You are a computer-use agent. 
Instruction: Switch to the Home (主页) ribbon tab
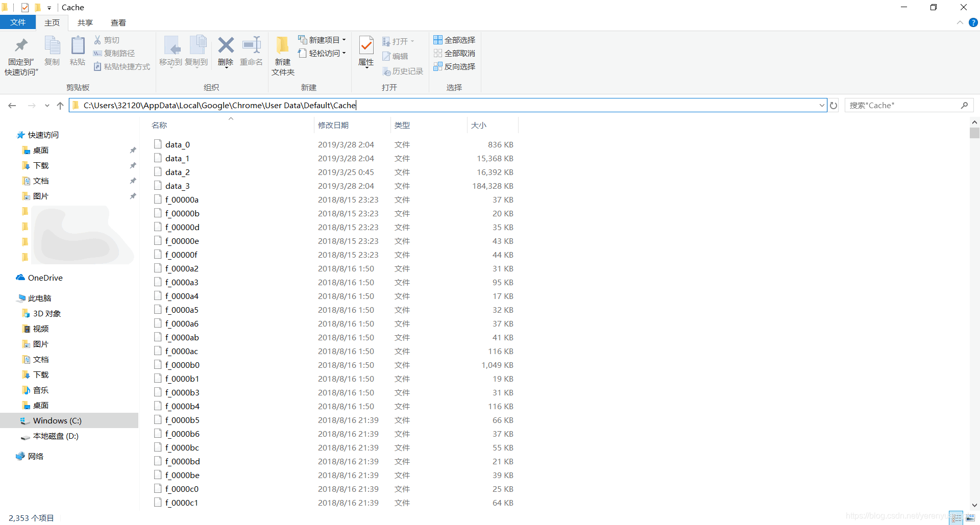click(x=52, y=22)
